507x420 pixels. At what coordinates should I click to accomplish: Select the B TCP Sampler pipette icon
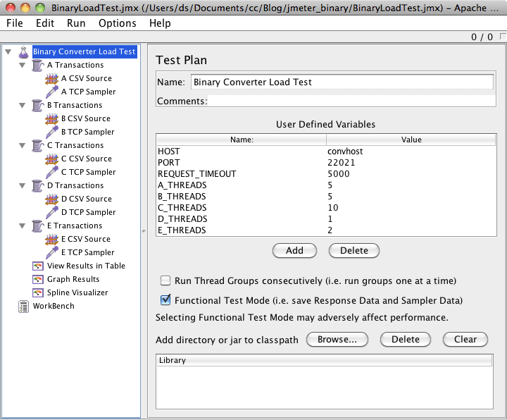point(51,132)
